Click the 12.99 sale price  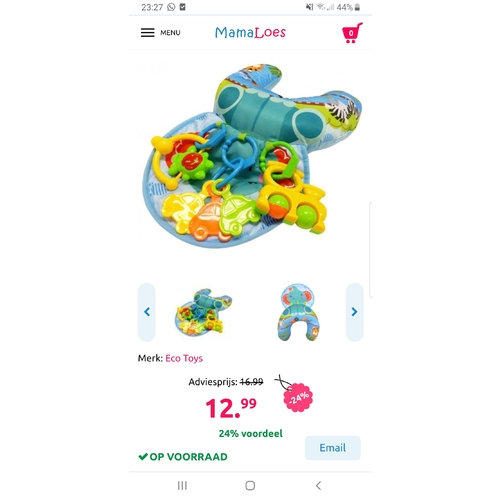coord(231,408)
